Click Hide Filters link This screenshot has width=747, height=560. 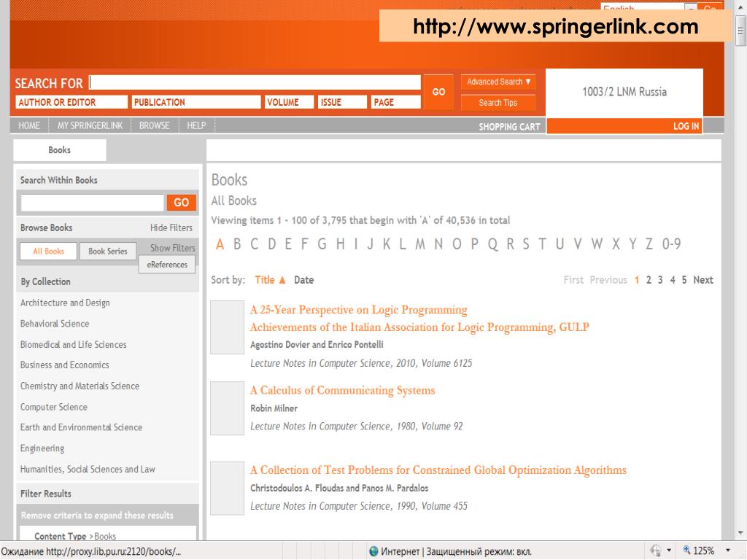pyautogui.click(x=171, y=227)
